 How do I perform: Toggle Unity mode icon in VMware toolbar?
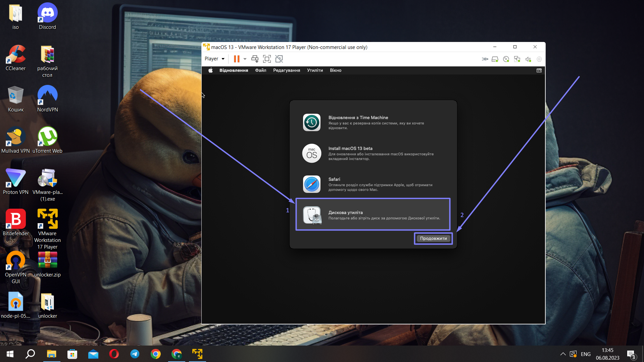coord(279,59)
